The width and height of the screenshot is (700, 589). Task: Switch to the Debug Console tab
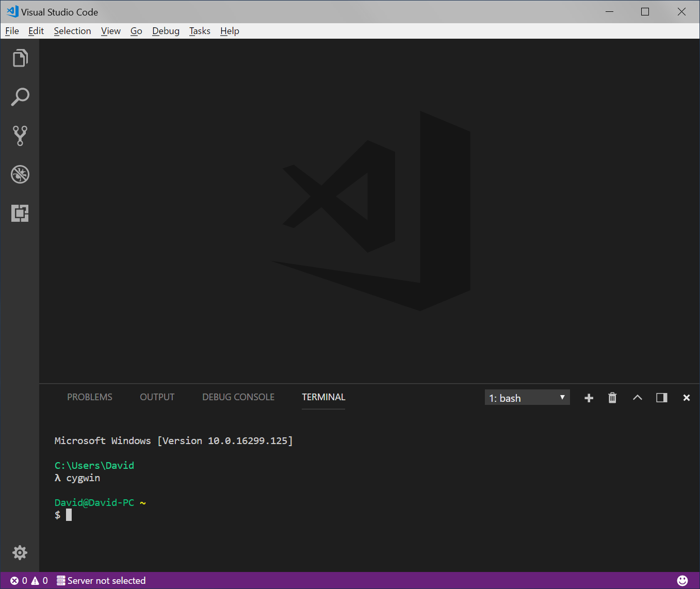click(238, 397)
